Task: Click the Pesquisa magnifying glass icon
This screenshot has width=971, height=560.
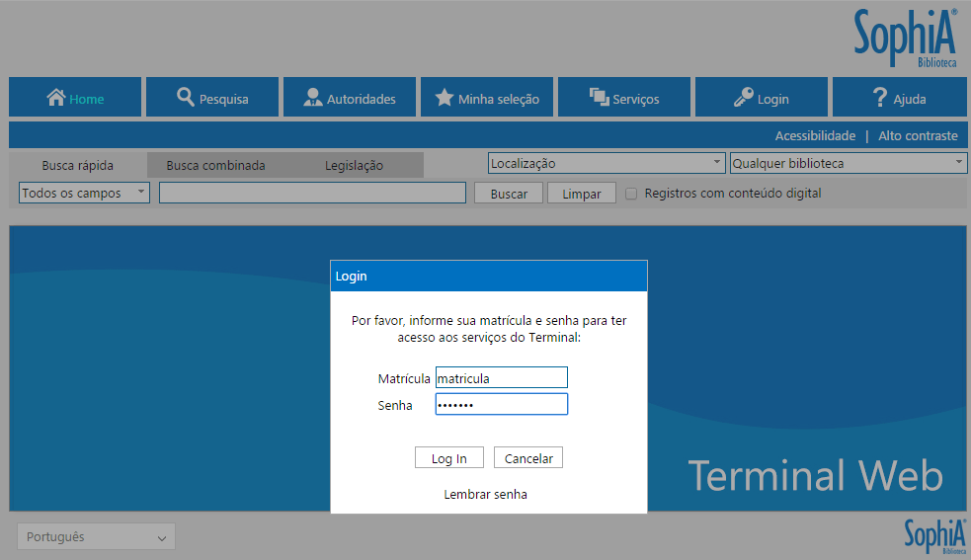Action: click(186, 98)
